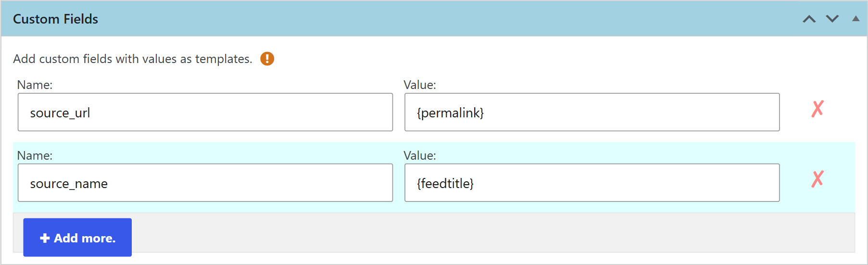Screen dimensions: 868x265
Task: Move Custom Fields panel up
Action: [x=809, y=19]
